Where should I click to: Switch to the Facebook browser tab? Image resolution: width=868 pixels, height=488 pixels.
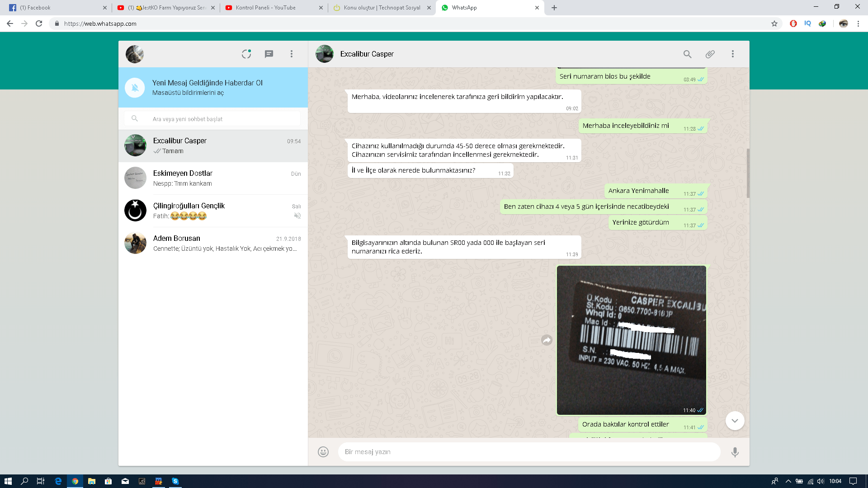click(x=35, y=8)
